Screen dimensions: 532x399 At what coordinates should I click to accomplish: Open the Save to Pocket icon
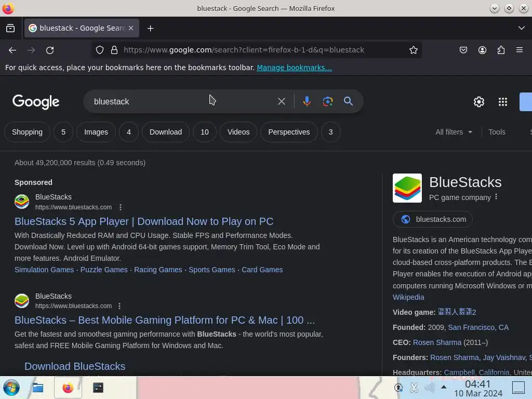point(463,50)
